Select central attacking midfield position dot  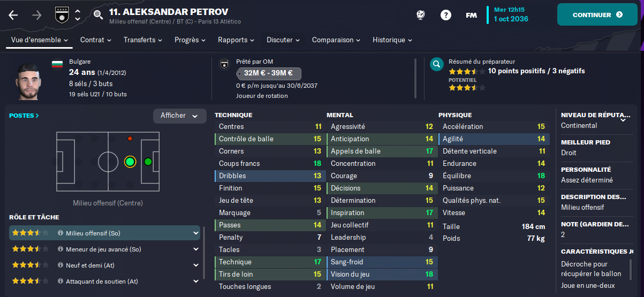[130, 162]
